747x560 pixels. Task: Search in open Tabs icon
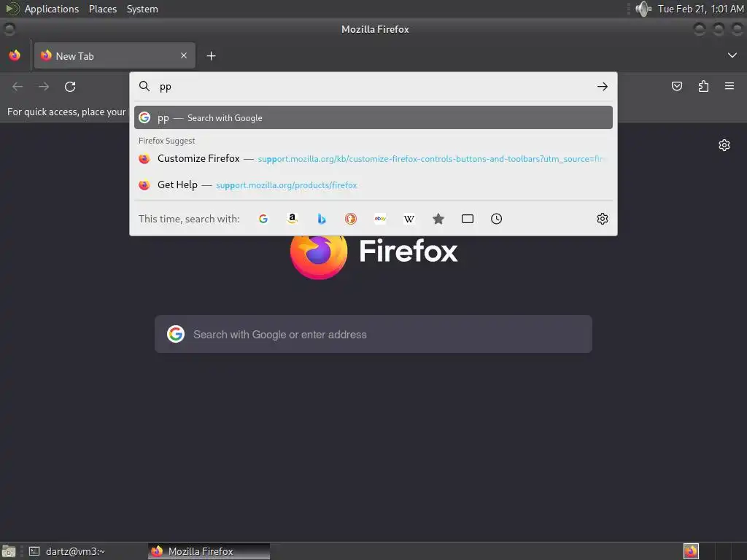click(468, 219)
